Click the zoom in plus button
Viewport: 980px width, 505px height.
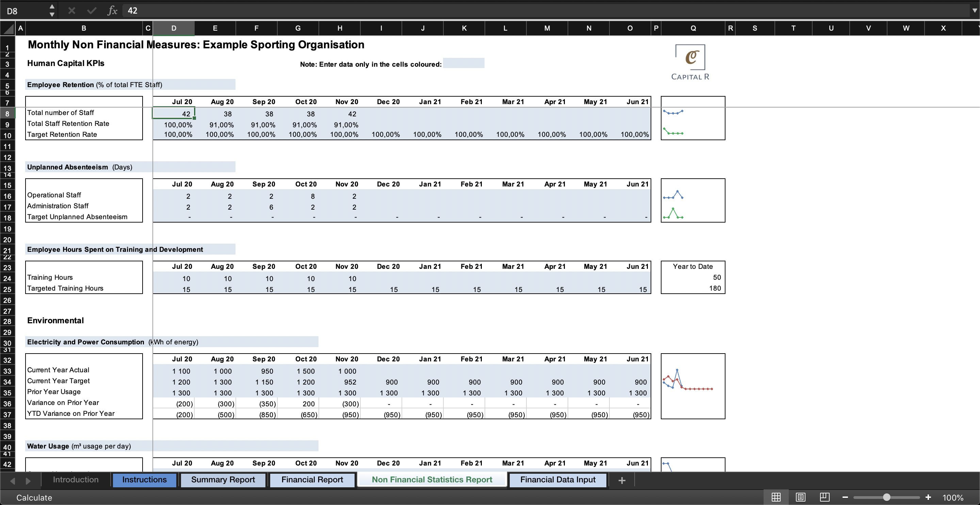[928, 497]
